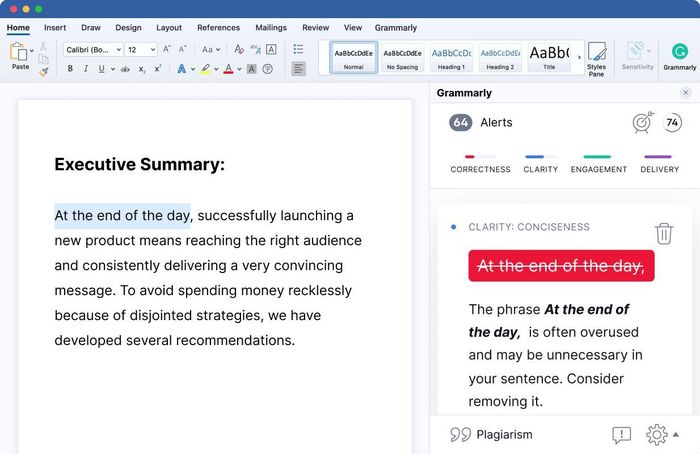Viewport: 700px width, 454px height.
Task: Expand settings menu triangle beside gear
Action: click(x=676, y=434)
